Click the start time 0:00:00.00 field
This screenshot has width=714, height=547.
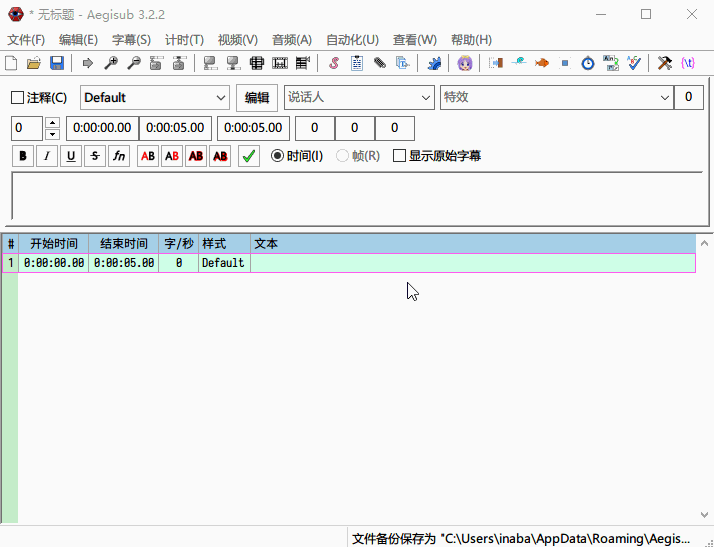[102, 128]
